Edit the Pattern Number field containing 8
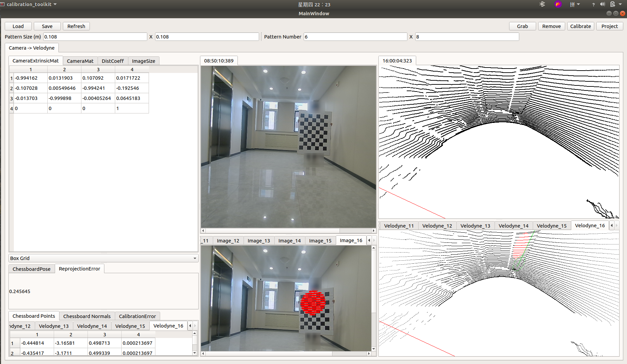This screenshot has width=627, height=364. coord(467,37)
